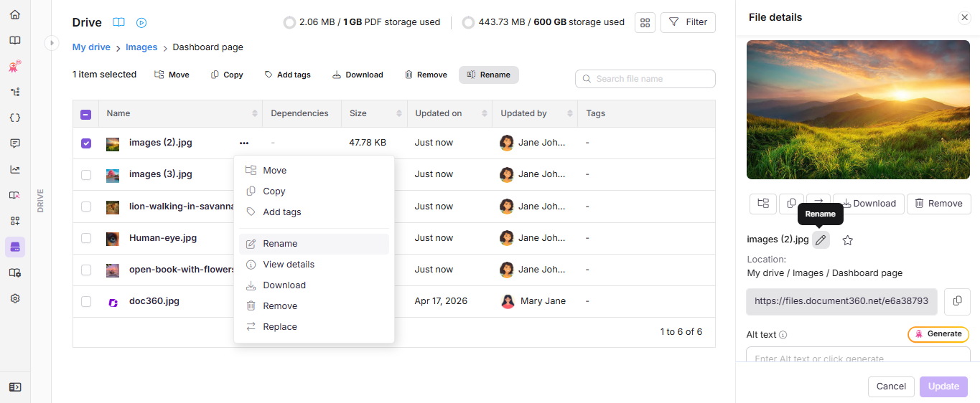Toggle the select-all header checkbox
This screenshot has width=980, height=403.
pyautogui.click(x=86, y=114)
